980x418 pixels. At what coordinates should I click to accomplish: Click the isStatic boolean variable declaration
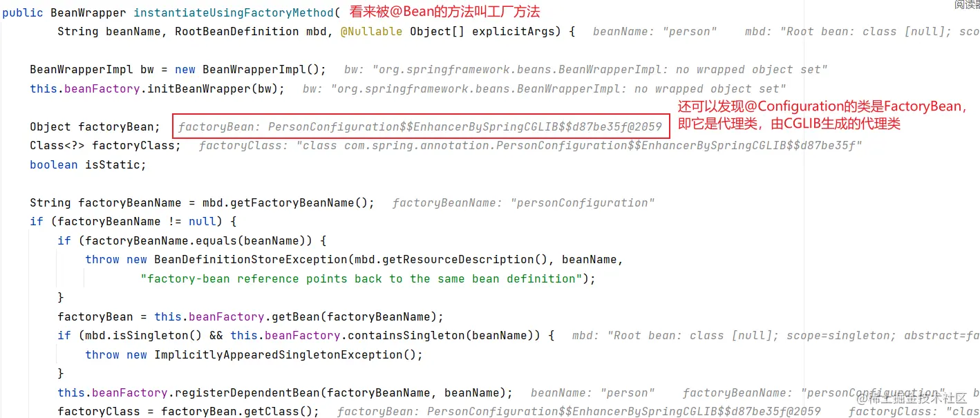coord(88,165)
